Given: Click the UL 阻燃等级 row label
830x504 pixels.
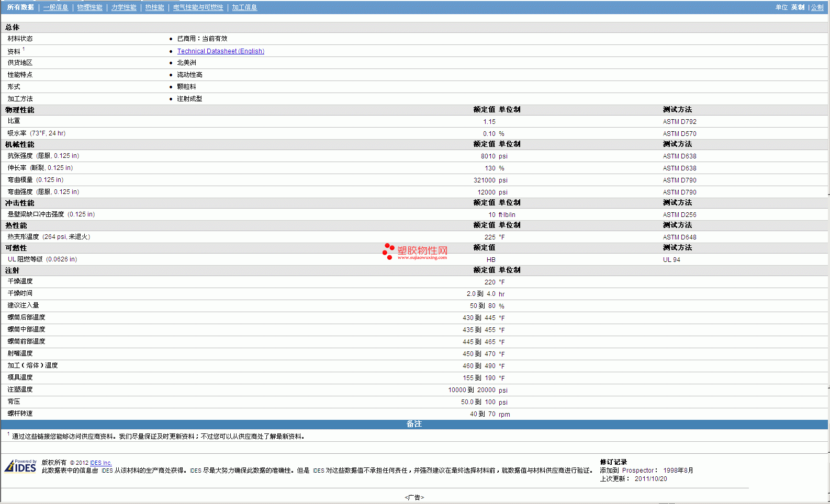Looking at the screenshot, I should [x=42, y=259].
